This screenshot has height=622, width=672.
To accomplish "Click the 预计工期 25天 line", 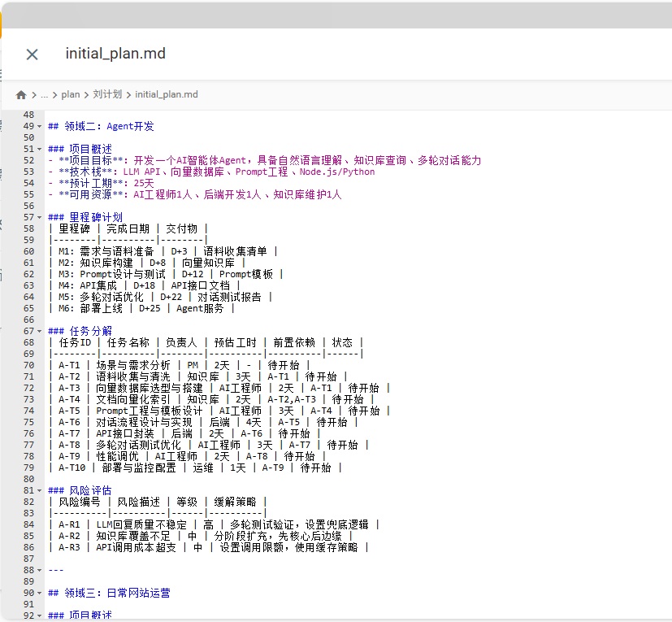I will click(x=101, y=183).
